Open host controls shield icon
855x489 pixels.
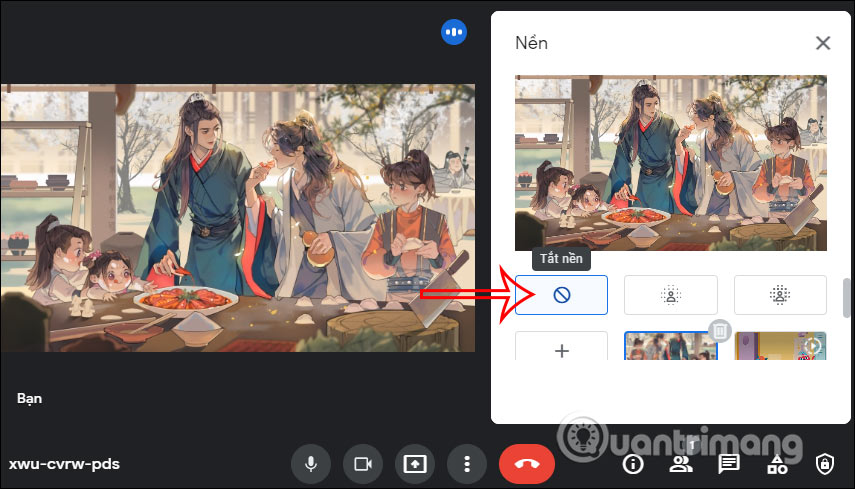[824, 464]
